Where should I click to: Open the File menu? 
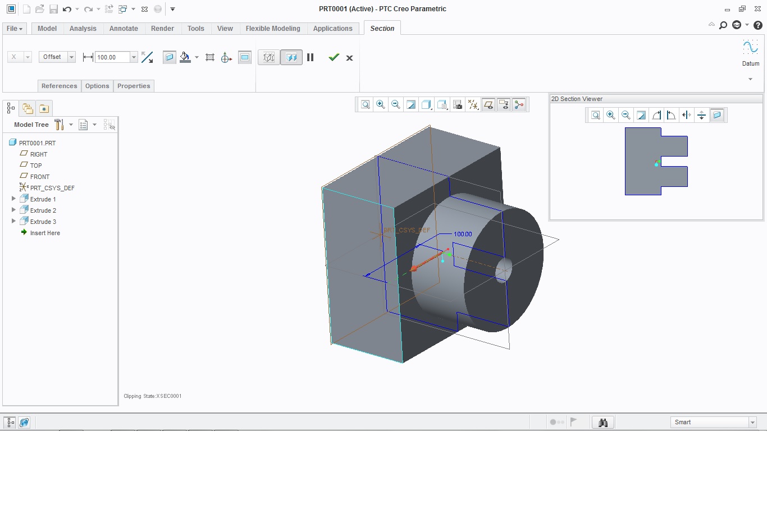point(15,29)
